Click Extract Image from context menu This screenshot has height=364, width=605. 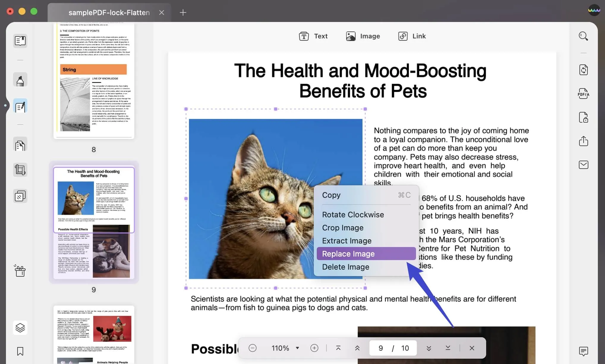[346, 240]
